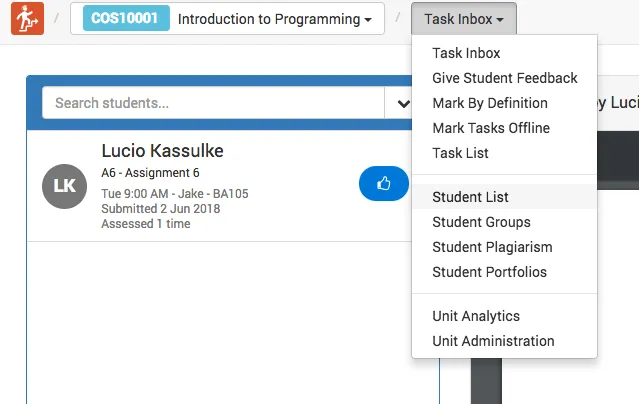The width and height of the screenshot is (639, 404).
Task: Choose Student Portfolios in the menu
Action: [x=505, y=272]
